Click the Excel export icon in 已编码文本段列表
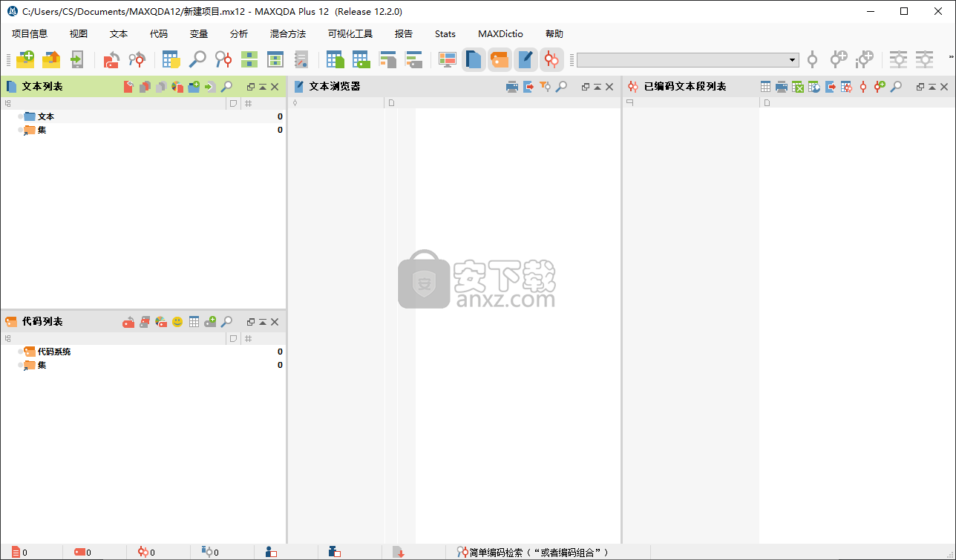 pyautogui.click(x=798, y=87)
